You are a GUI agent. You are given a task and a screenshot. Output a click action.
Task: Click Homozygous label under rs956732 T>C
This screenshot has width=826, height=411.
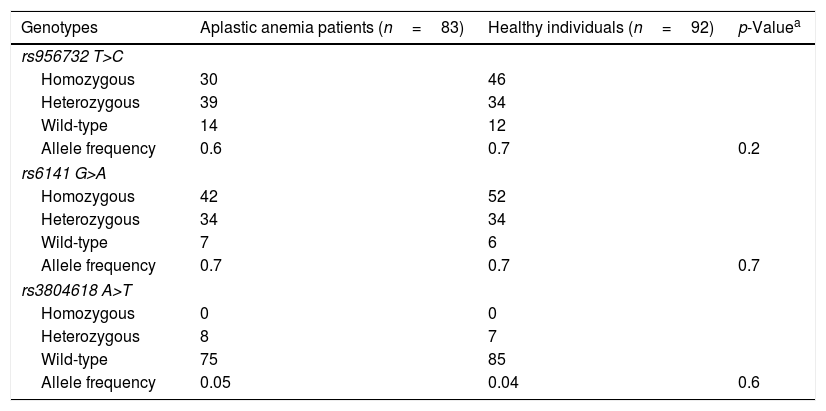coord(87,80)
